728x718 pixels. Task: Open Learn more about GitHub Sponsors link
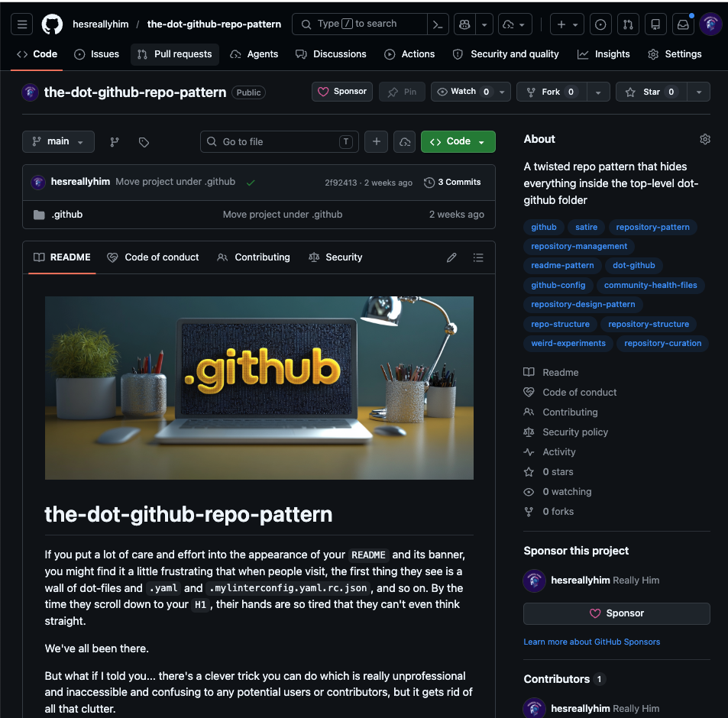[x=591, y=642]
